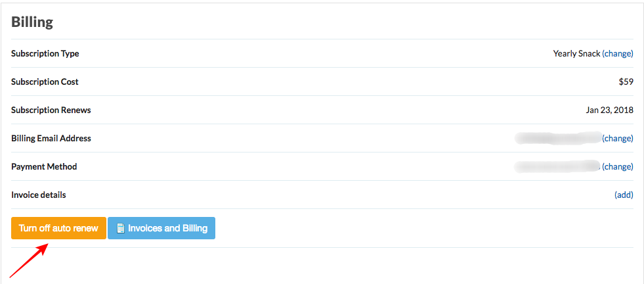Click the red arrow annotation
Viewport: 644px width, 284px height.
point(30,260)
